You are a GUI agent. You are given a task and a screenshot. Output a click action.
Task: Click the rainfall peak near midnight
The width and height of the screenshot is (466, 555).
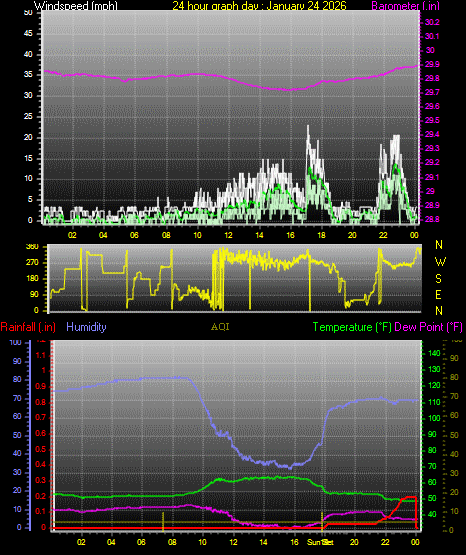[x=410, y=497]
